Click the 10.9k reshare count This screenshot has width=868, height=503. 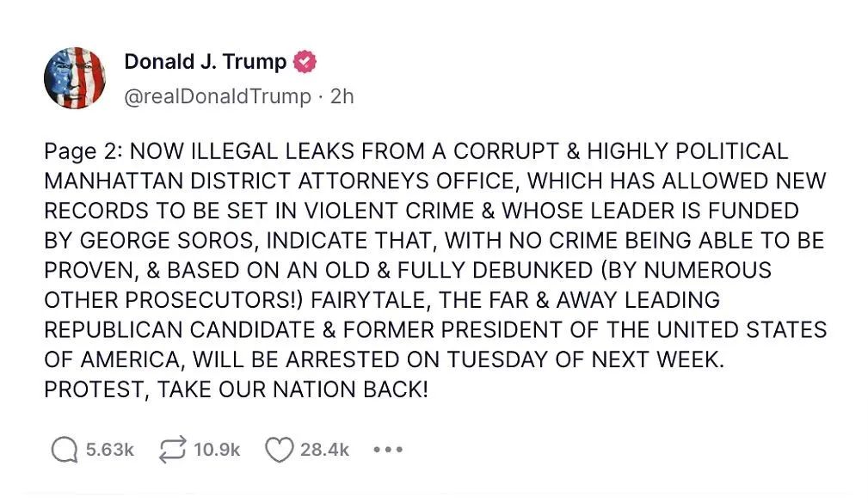[217, 450]
